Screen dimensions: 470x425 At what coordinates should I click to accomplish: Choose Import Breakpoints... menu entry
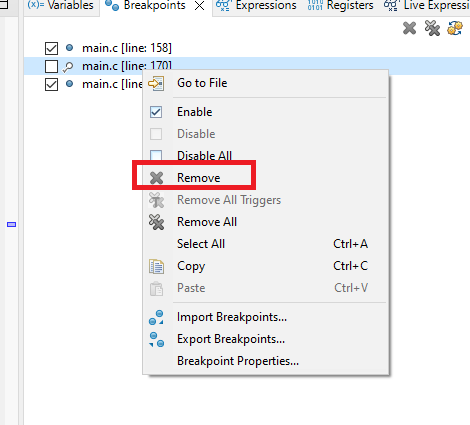(x=266, y=317)
